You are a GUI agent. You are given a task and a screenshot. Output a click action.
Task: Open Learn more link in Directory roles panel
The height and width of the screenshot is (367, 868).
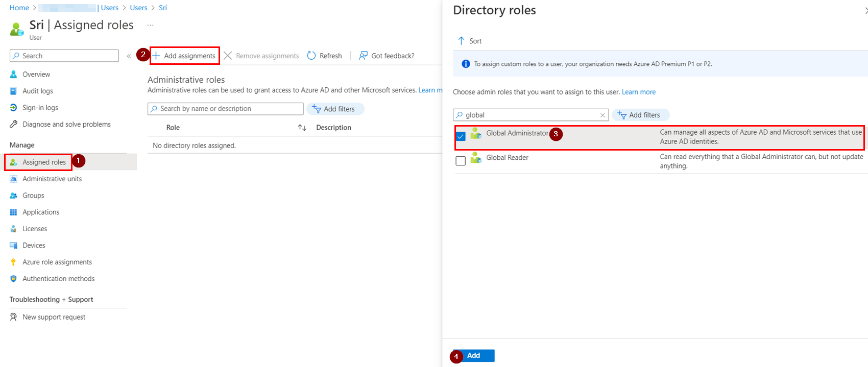639,92
